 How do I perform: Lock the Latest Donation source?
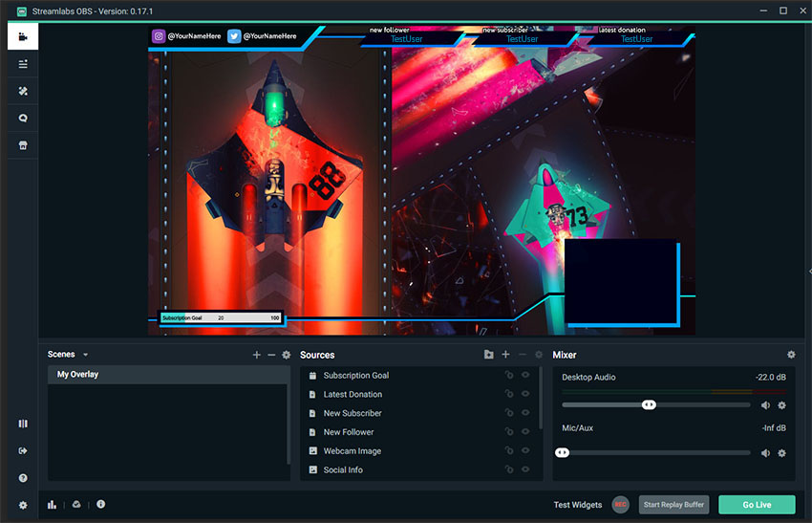click(x=509, y=394)
